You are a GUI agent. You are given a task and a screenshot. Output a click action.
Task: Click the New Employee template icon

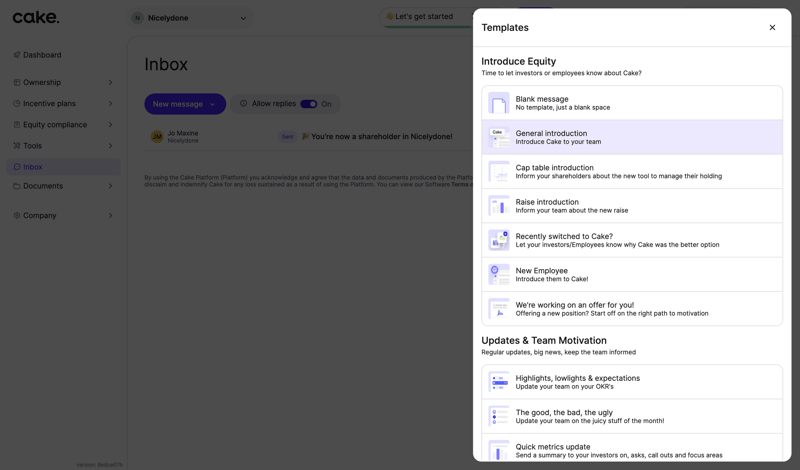(x=498, y=274)
